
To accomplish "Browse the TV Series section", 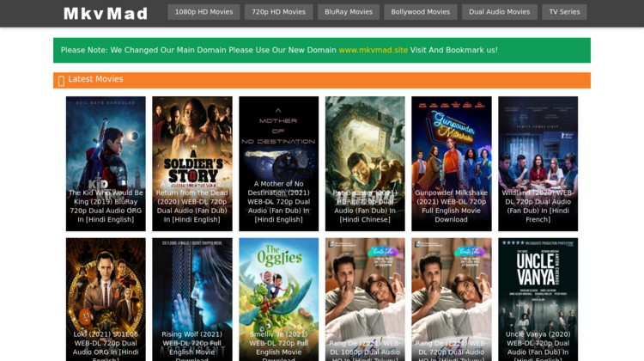I will pyautogui.click(x=564, y=12).
